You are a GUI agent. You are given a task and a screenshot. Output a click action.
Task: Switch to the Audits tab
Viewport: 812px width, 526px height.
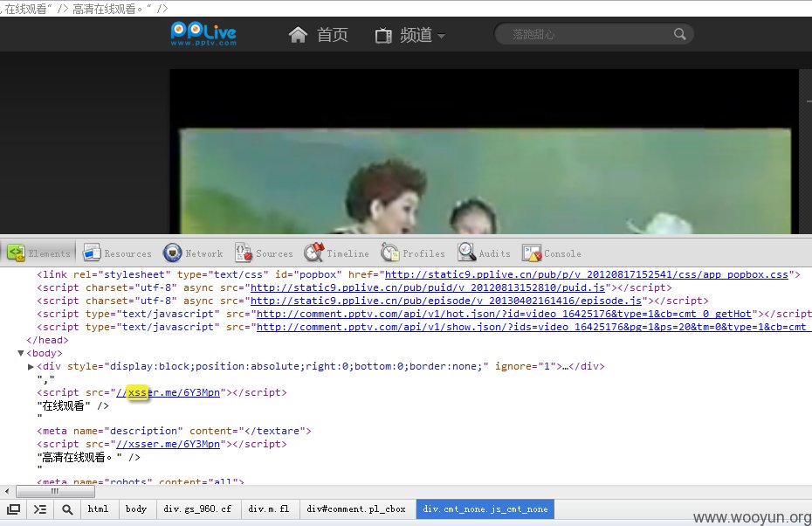[485, 253]
